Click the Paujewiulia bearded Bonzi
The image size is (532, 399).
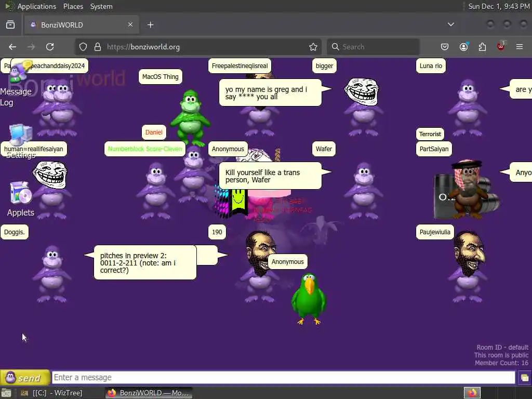coord(469,267)
